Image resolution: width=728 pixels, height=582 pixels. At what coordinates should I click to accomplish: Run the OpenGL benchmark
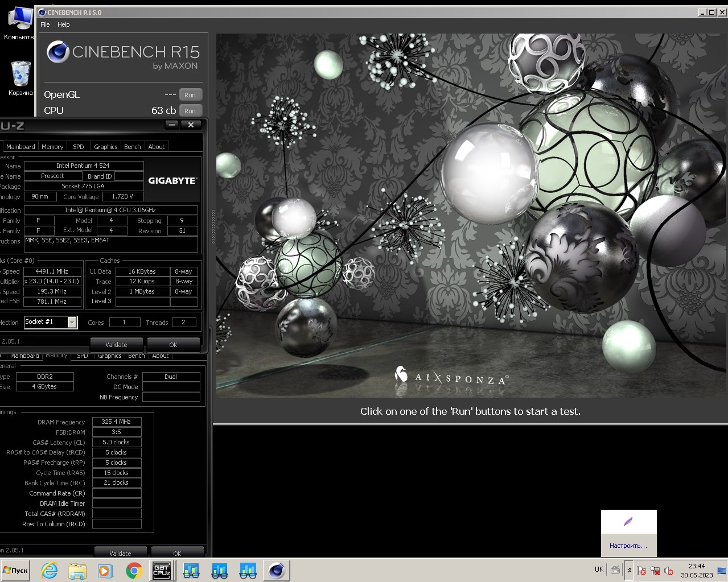pos(190,95)
